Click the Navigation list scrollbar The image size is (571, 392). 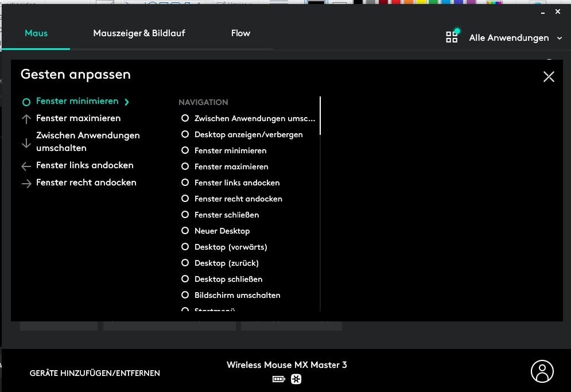tap(320, 116)
